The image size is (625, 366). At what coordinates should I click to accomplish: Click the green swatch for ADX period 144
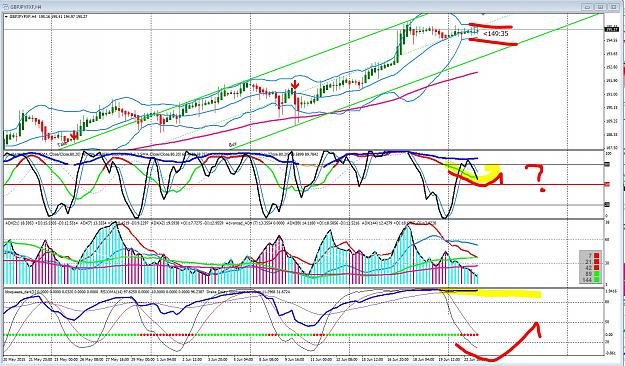pyautogui.click(x=597, y=279)
